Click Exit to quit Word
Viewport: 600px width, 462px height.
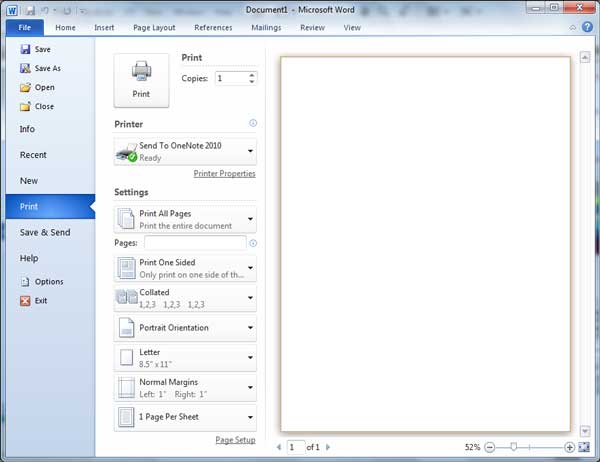click(33, 301)
